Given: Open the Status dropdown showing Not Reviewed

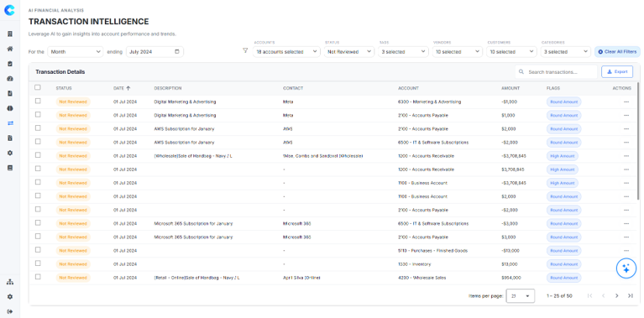Looking at the screenshot, I should coord(349,52).
